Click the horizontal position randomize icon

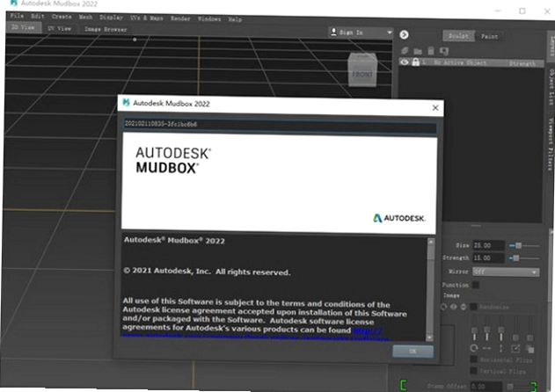coord(487,348)
